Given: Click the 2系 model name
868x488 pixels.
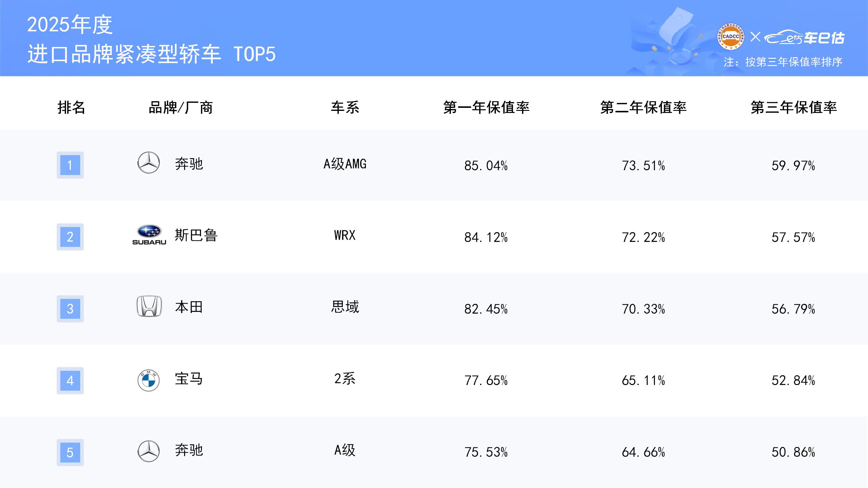Looking at the screenshot, I should 345,379.
